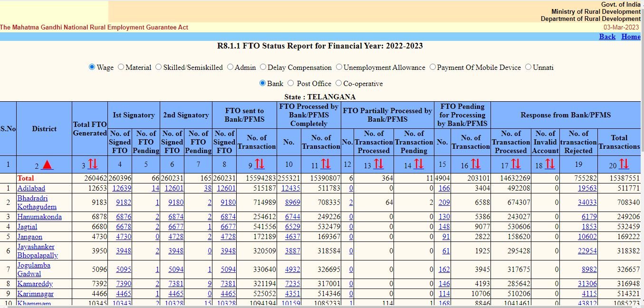
Task: Open Jangaon district details
Action: coord(30,237)
